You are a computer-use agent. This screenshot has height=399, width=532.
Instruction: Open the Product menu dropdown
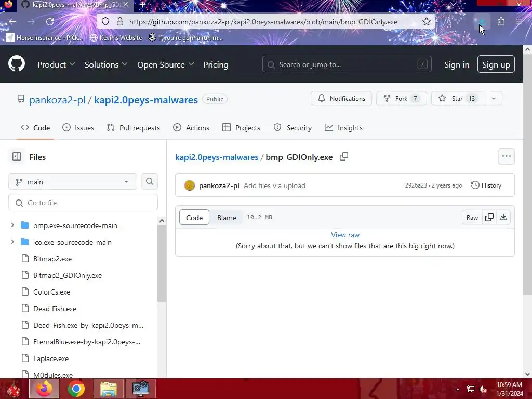[x=56, y=64]
